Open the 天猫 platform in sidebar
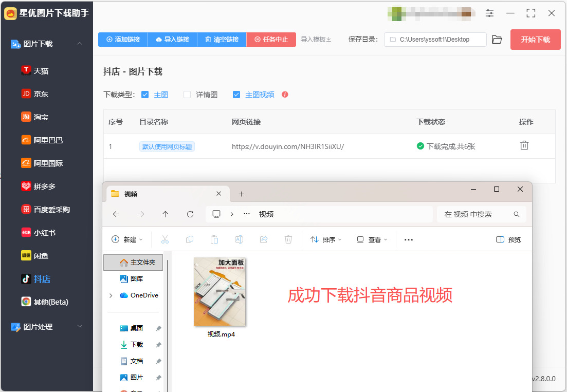This screenshot has width=567, height=392. (x=35, y=71)
